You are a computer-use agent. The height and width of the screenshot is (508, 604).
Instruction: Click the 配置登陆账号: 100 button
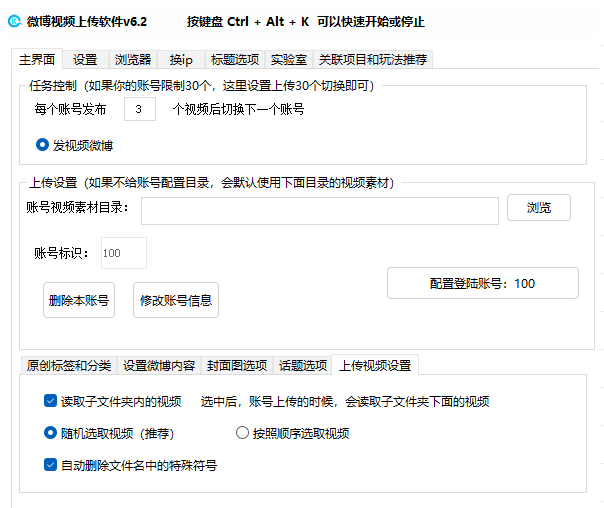click(483, 283)
